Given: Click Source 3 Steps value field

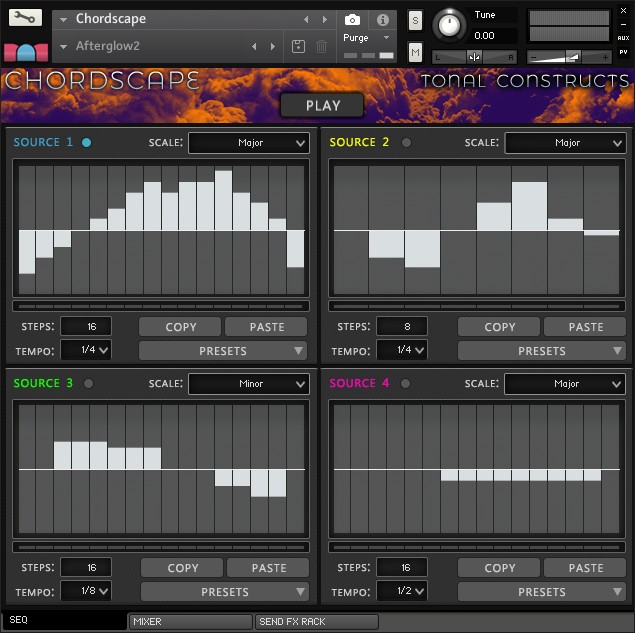Looking at the screenshot, I should (86, 567).
